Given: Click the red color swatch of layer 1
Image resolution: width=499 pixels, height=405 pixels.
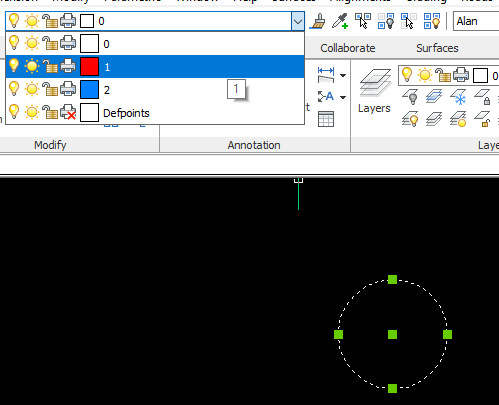Looking at the screenshot, I should click(89, 66).
